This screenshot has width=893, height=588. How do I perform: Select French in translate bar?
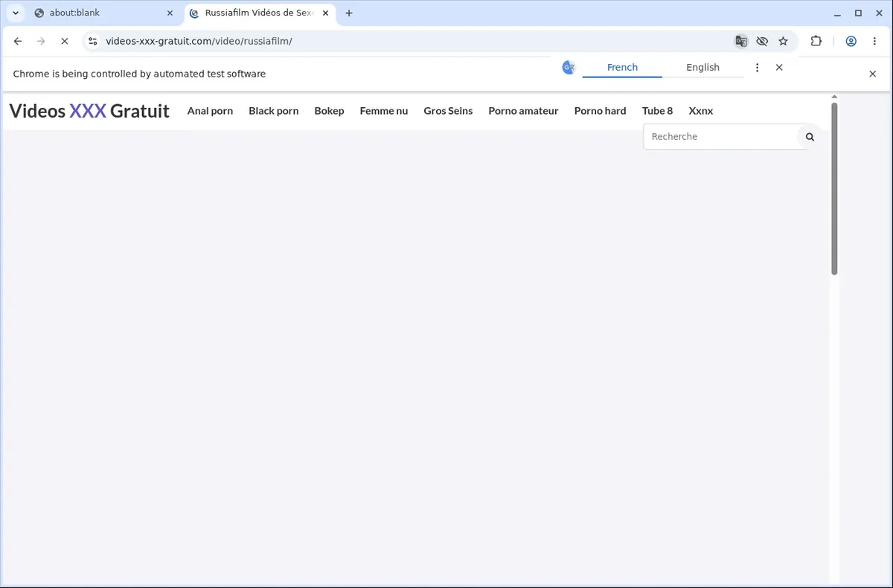tap(622, 68)
